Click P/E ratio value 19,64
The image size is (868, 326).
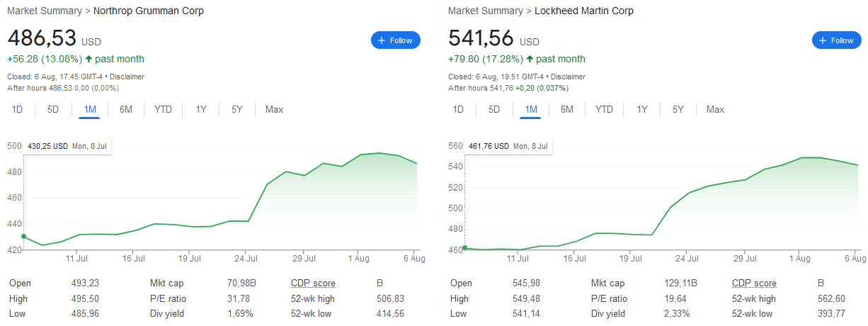pyautogui.click(x=675, y=298)
